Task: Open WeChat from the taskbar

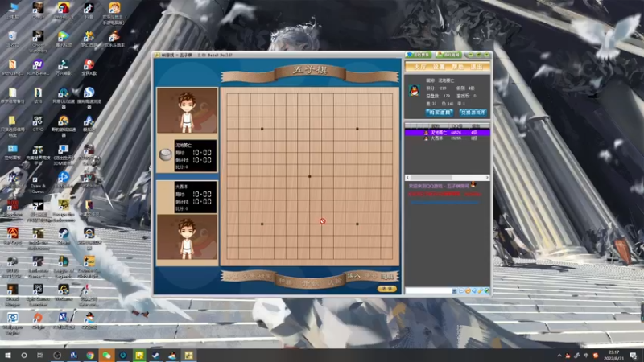Action: click(106, 355)
